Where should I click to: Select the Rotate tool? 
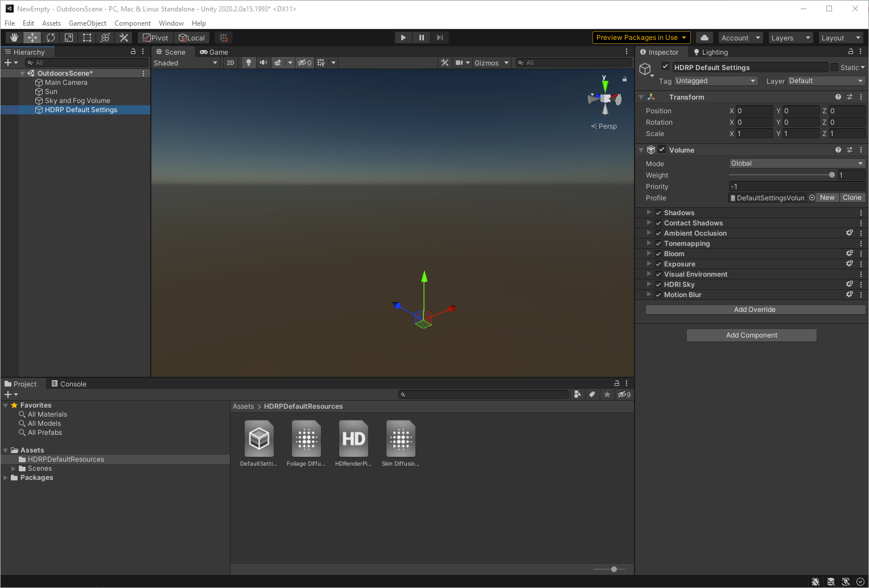(51, 38)
